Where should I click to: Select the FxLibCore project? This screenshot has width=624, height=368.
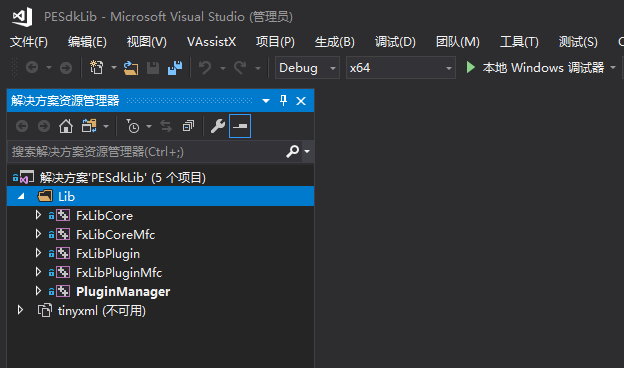click(x=104, y=216)
